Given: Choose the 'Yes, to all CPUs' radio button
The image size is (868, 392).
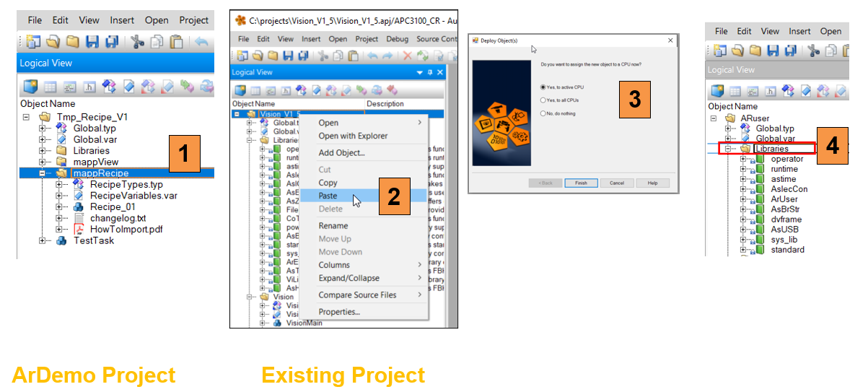Looking at the screenshot, I should point(543,100).
